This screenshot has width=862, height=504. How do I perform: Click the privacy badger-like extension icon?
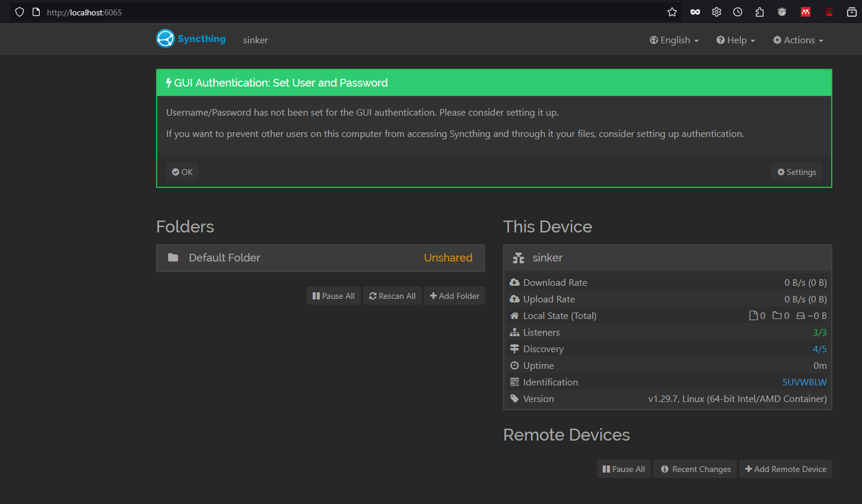782,12
